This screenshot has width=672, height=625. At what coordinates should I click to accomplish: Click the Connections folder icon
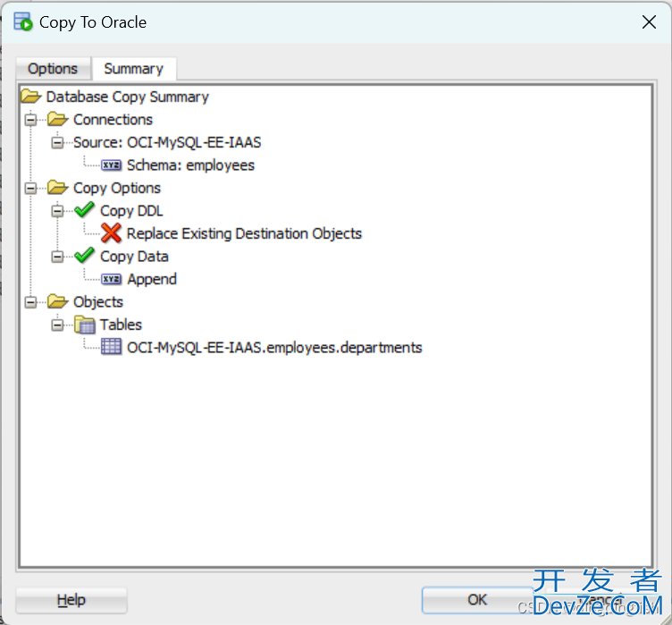58,119
